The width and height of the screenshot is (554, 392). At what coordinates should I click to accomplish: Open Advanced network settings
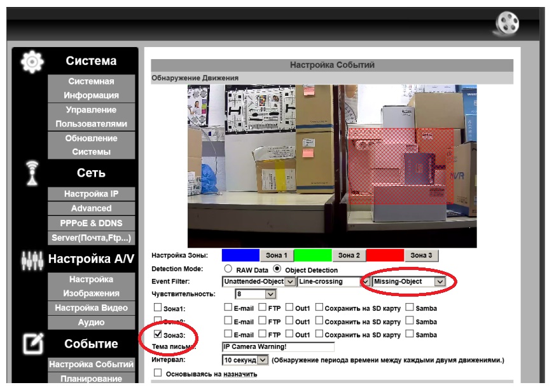[x=91, y=208]
